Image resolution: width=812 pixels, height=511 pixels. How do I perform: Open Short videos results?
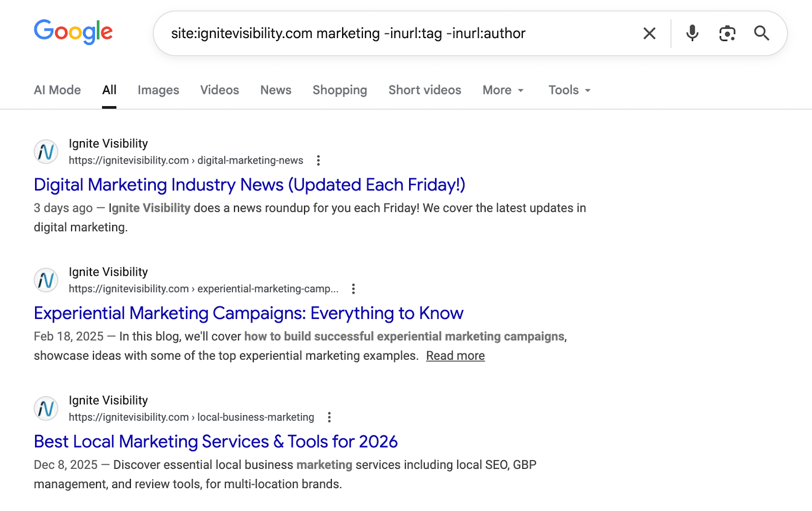click(x=424, y=90)
